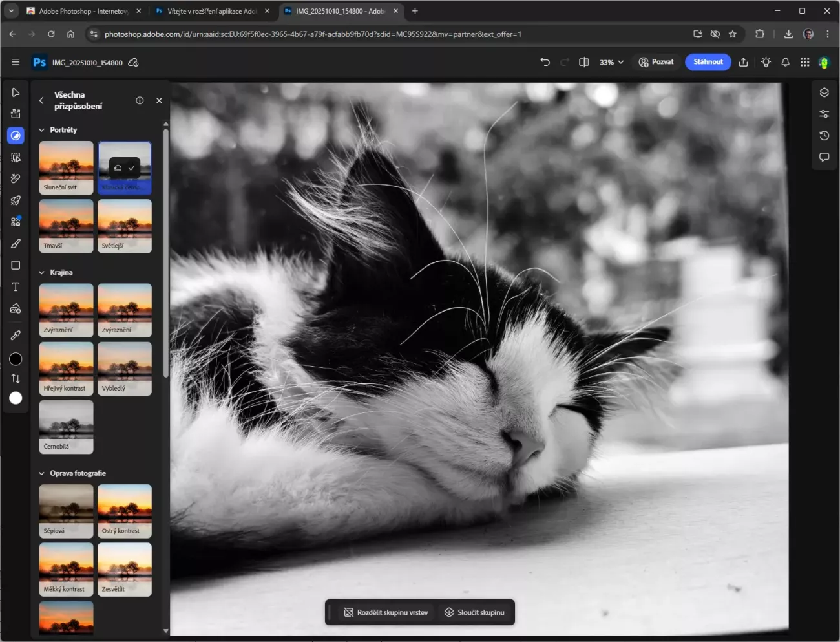Pick the Eyedropper tool
Image resolution: width=840 pixels, height=642 pixels.
tap(16, 335)
